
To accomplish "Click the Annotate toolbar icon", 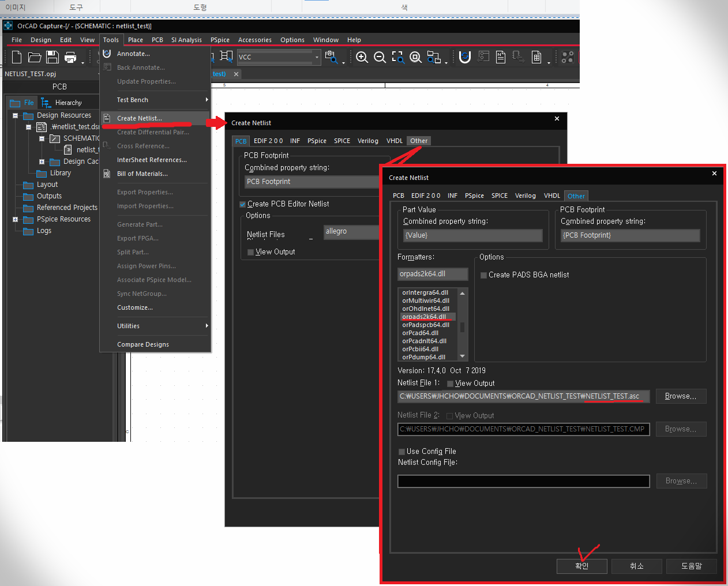I will [465, 57].
